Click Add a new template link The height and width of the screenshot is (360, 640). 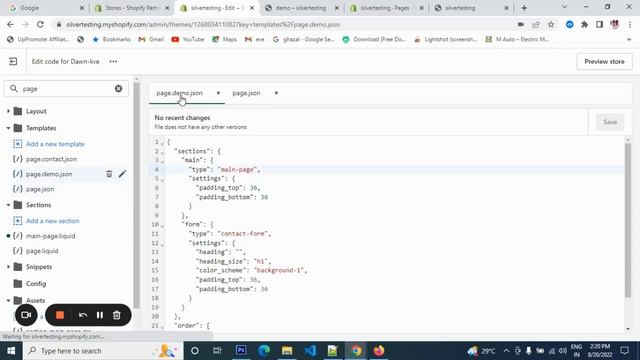pos(55,144)
